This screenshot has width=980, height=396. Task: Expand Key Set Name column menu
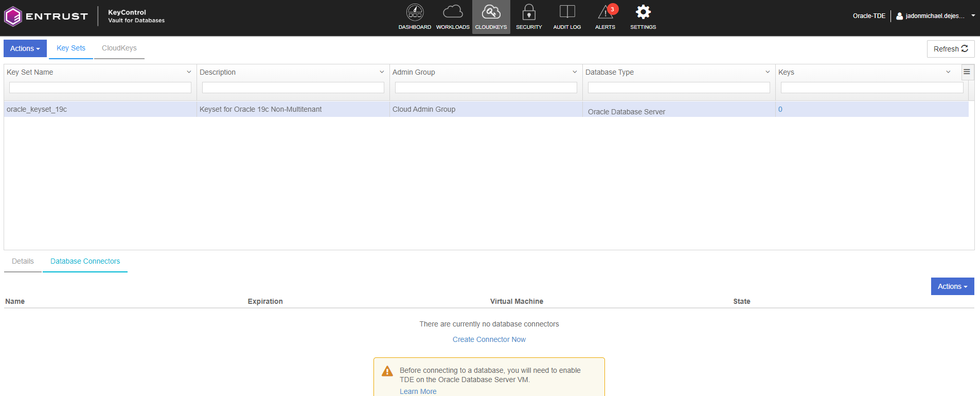tap(189, 72)
